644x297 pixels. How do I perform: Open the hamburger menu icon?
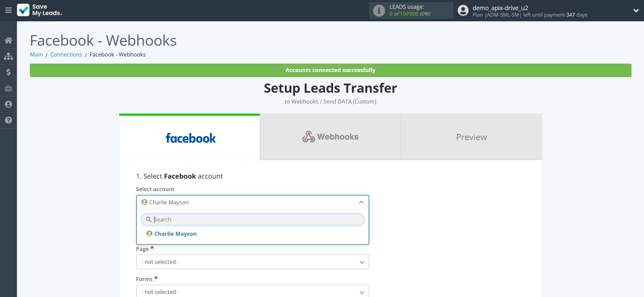tap(8, 10)
